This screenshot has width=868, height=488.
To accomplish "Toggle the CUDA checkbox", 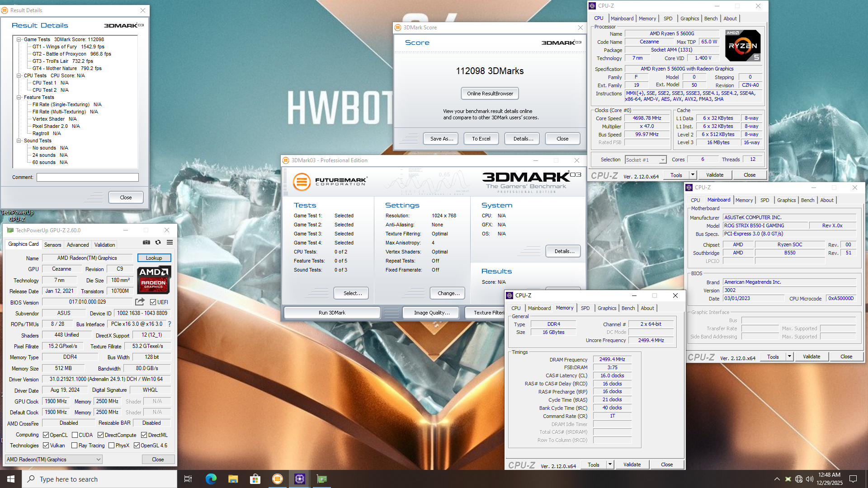I will [x=75, y=435].
